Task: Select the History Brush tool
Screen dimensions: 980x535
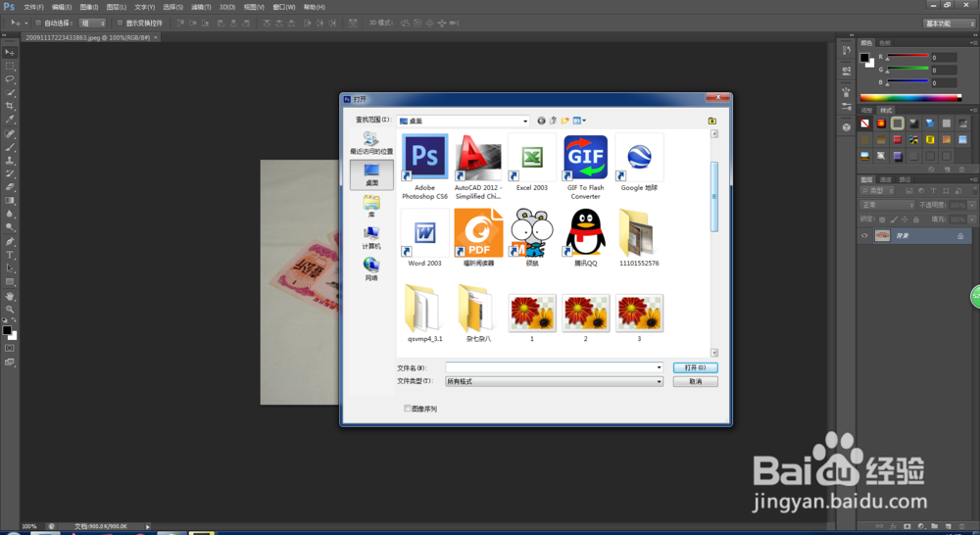Action: 10,173
